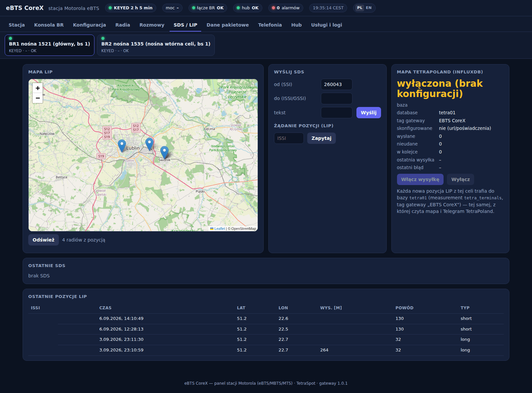
Task: Click the Odśwież map button
Action: [x=44, y=240]
